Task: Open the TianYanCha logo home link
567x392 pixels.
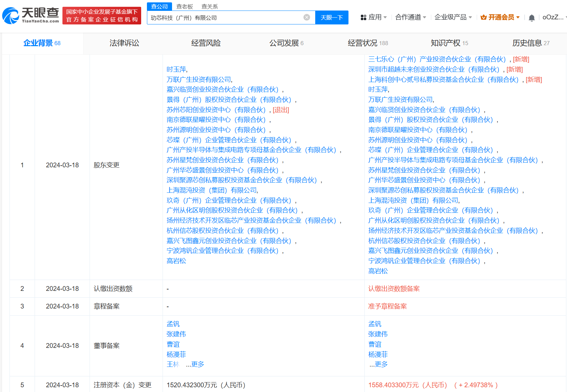Action: [x=31, y=16]
